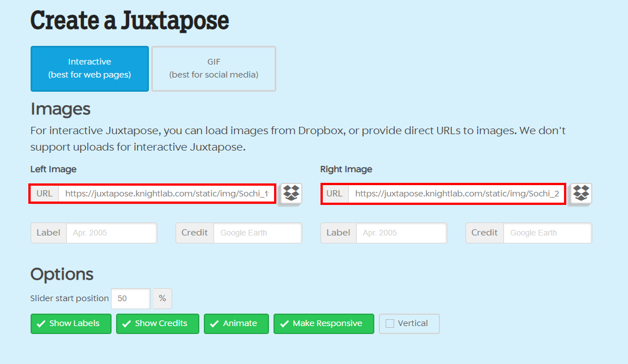Screen dimensions: 628x364
Task: Toggle the Make Responsive option
Action: (323, 324)
